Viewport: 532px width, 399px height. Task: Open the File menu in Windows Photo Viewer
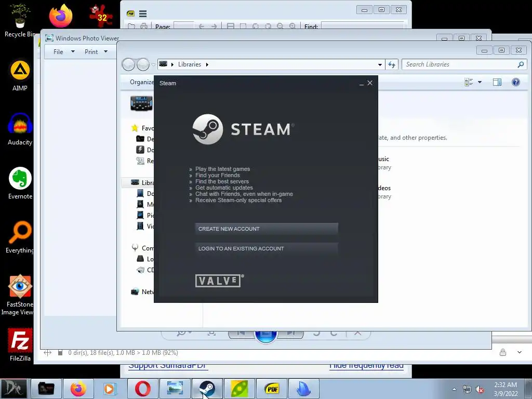pos(64,51)
